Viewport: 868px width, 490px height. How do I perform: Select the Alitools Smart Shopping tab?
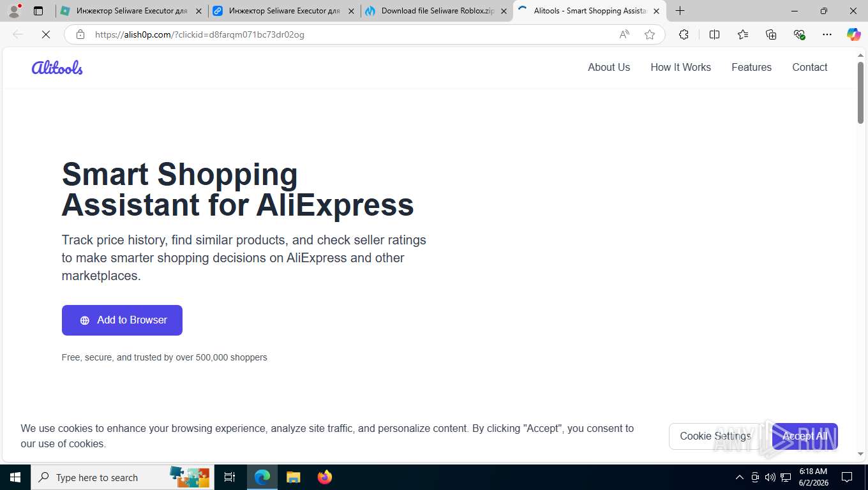click(589, 11)
